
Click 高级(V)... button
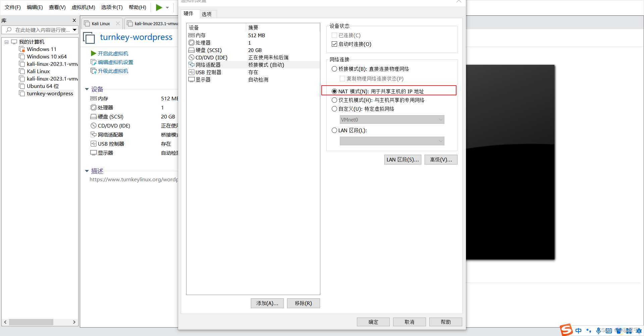coord(441,160)
